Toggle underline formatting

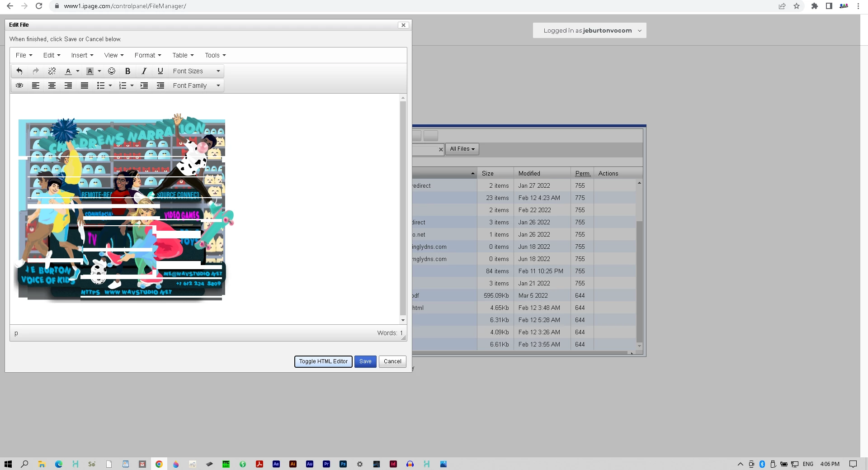point(160,71)
